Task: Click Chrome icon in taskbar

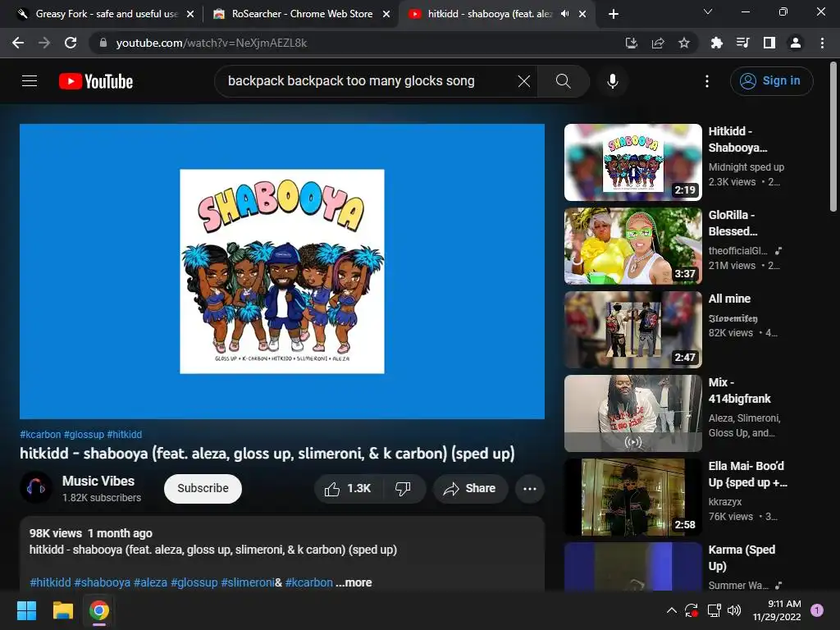Action: point(99,610)
